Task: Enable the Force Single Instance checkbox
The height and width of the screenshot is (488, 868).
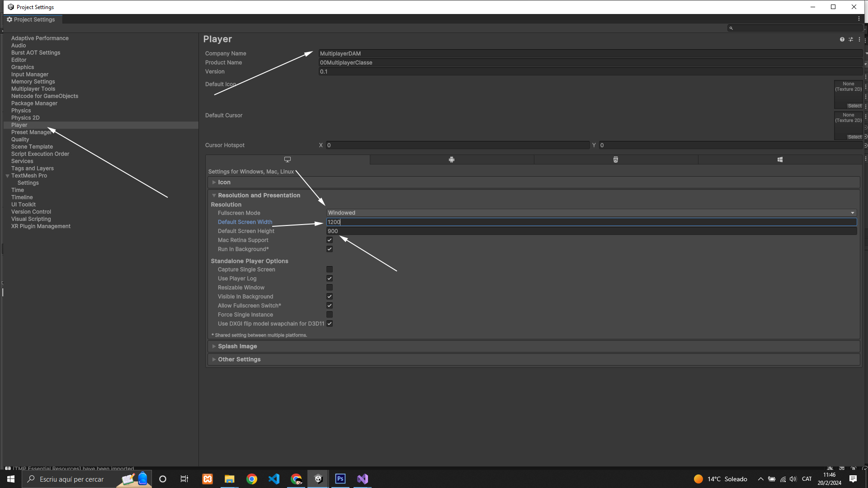Action: coord(330,314)
